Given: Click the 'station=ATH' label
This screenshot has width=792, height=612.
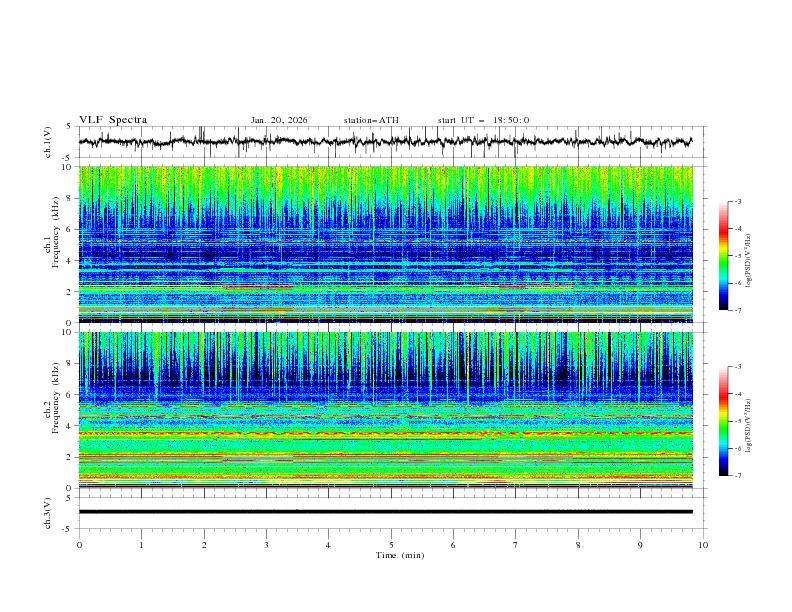Looking at the screenshot, I should [371, 120].
